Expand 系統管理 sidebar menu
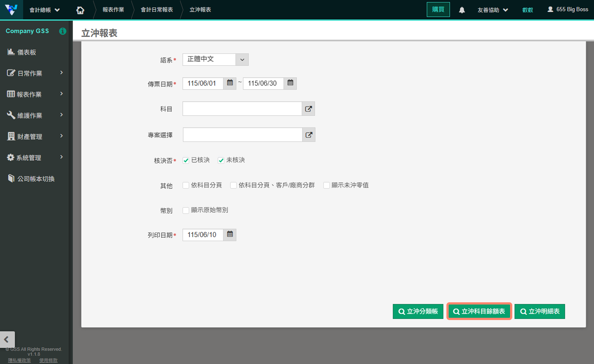Viewport: 594px width, 364px height. pyautogui.click(x=34, y=157)
